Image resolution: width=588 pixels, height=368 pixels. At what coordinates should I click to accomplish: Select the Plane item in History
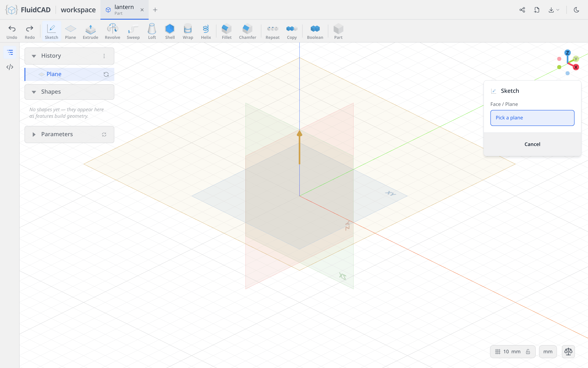[x=69, y=74]
